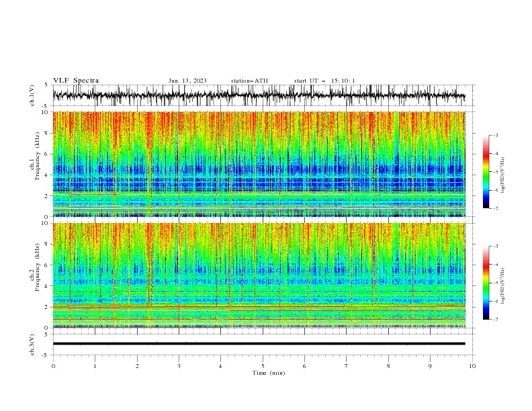The image size is (532, 411).
Task: Click the 'station=ATH' header label
Action: pos(249,81)
